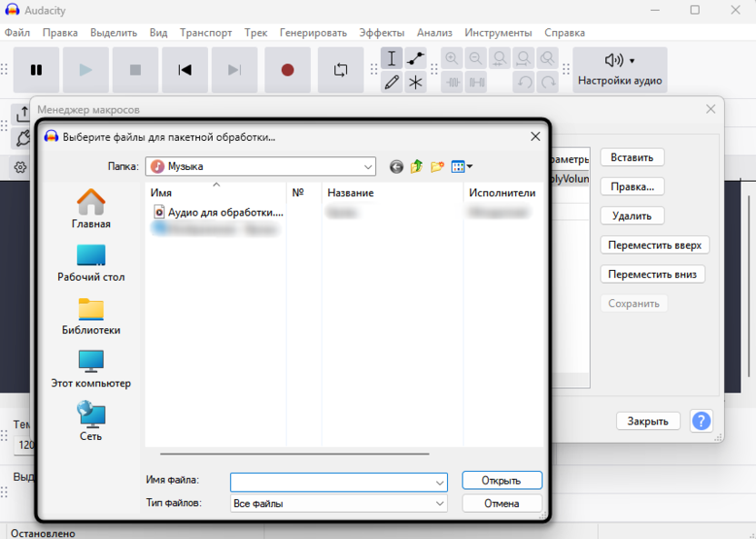Open macro manager help question icon
This screenshot has width=756, height=539.
coord(701,421)
